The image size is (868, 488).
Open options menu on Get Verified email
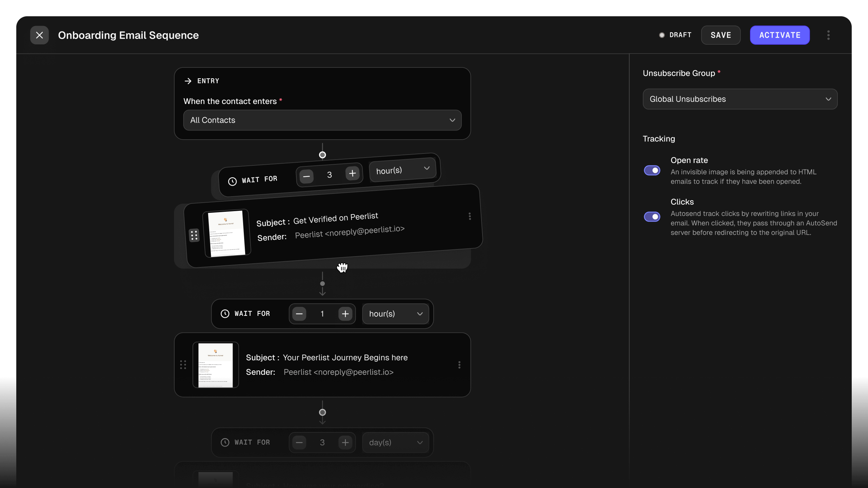pos(470,216)
